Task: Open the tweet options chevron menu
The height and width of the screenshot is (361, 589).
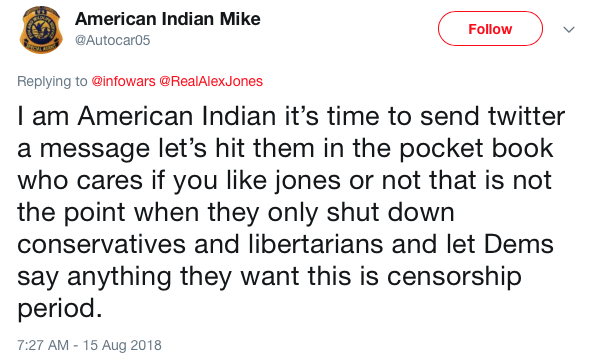Action: coord(569,29)
